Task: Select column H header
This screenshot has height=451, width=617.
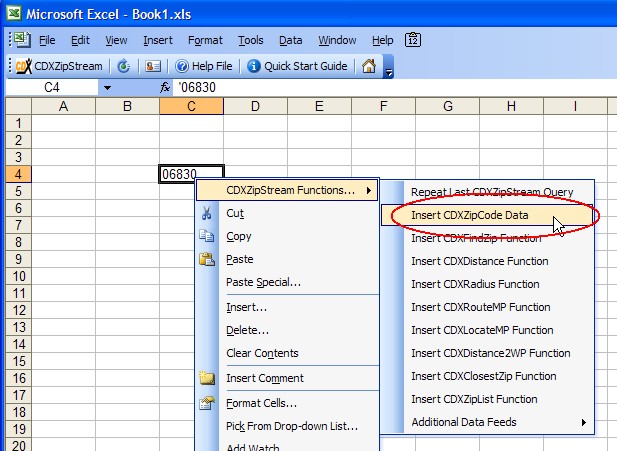Action: point(511,106)
